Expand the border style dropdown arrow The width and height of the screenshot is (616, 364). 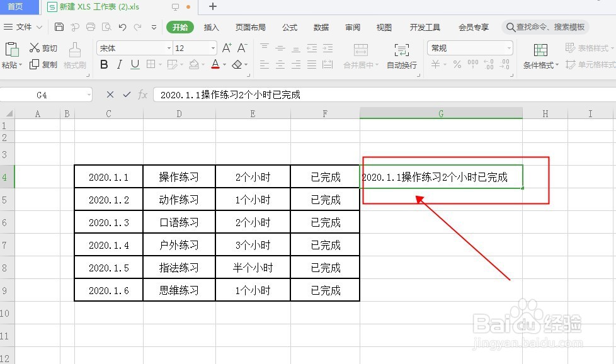point(160,64)
